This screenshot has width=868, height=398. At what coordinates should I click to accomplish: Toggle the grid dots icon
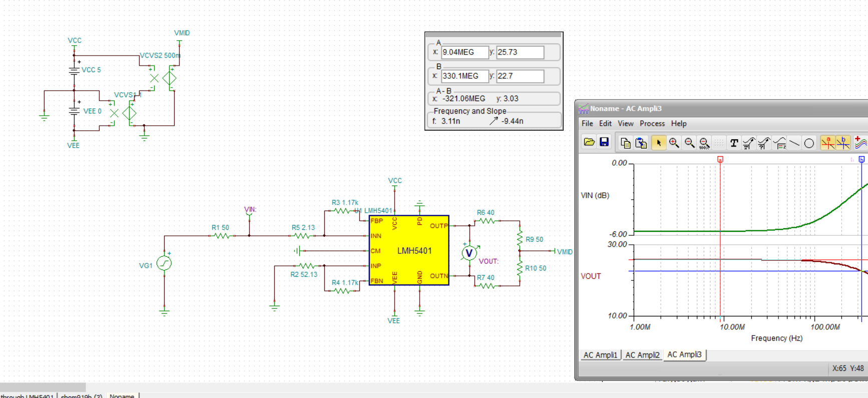(x=719, y=143)
